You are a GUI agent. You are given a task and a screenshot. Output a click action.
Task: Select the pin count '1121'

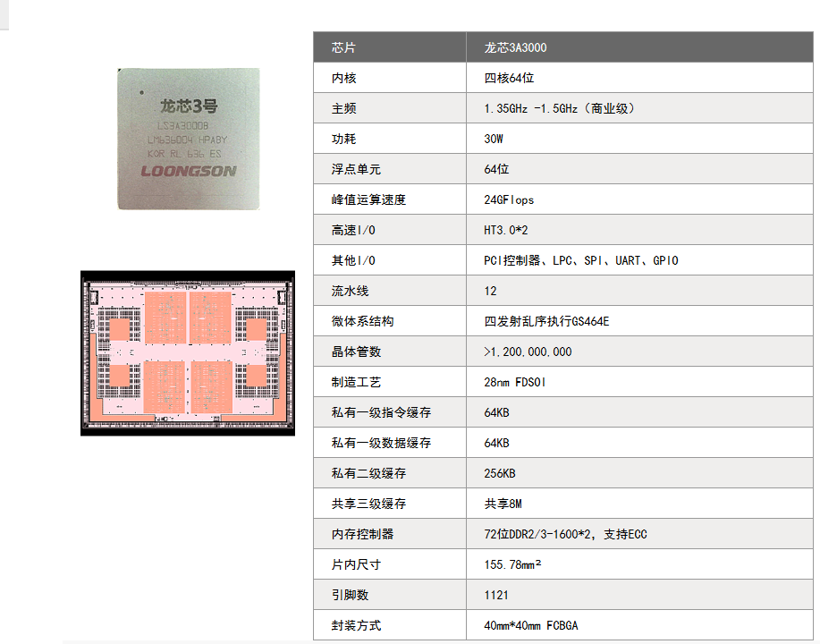(496, 595)
